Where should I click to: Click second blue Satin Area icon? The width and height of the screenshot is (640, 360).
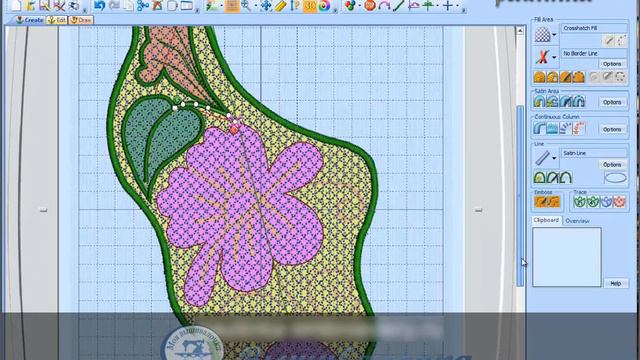(x=552, y=101)
